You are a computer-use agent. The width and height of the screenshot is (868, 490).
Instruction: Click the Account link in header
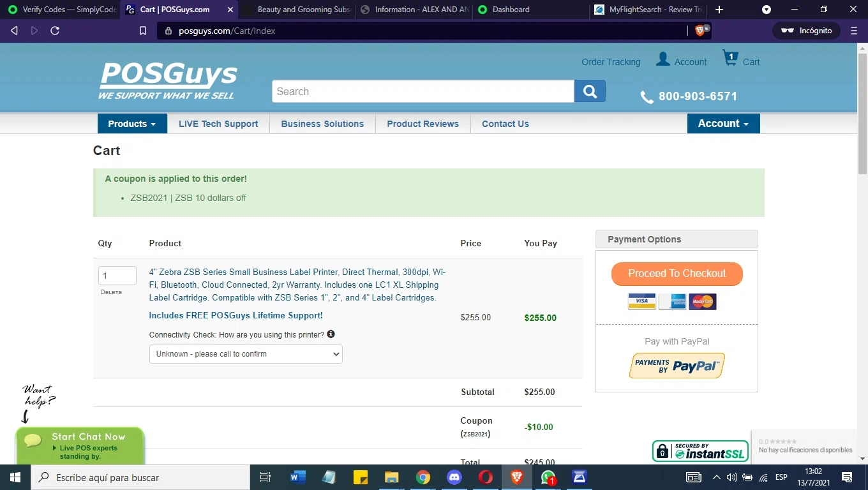pos(691,62)
